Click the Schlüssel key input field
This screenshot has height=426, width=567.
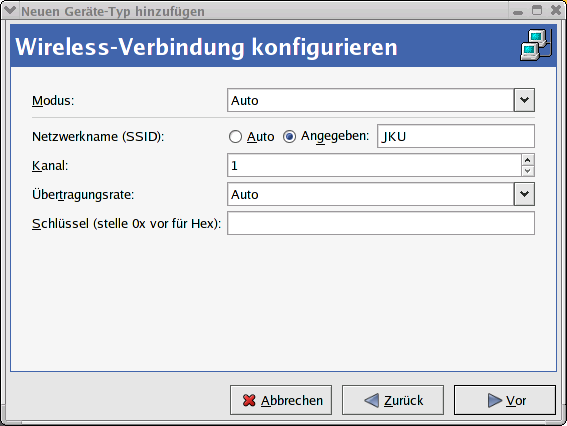click(x=381, y=223)
